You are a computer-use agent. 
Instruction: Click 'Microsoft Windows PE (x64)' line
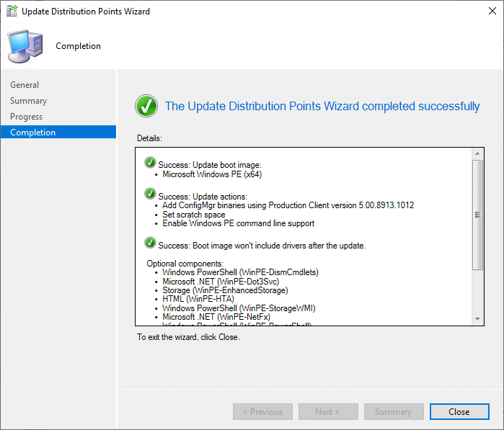[212, 174]
